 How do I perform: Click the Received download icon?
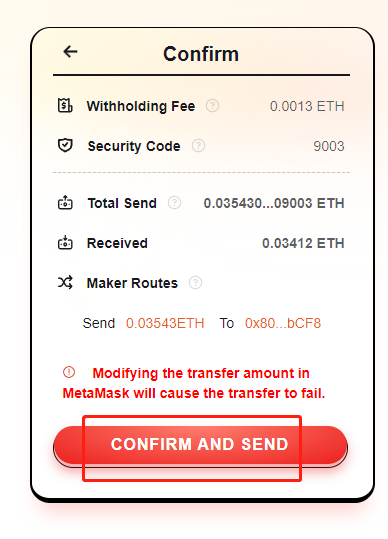tap(65, 243)
